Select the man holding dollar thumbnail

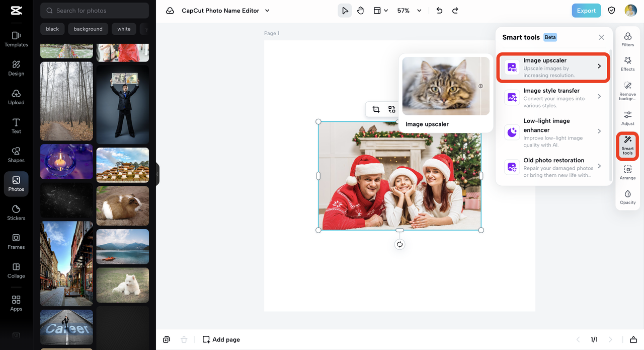(x=123, y=104)
